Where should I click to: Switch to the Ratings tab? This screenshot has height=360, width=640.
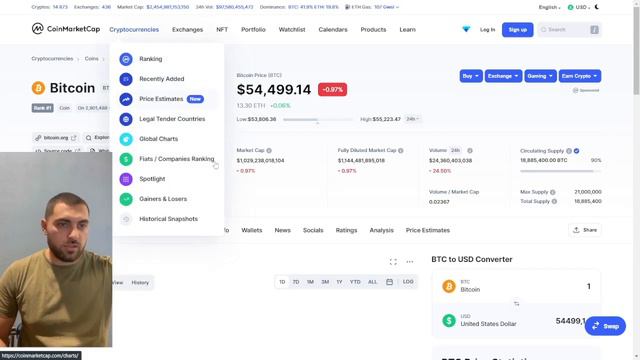coord(346,231)
